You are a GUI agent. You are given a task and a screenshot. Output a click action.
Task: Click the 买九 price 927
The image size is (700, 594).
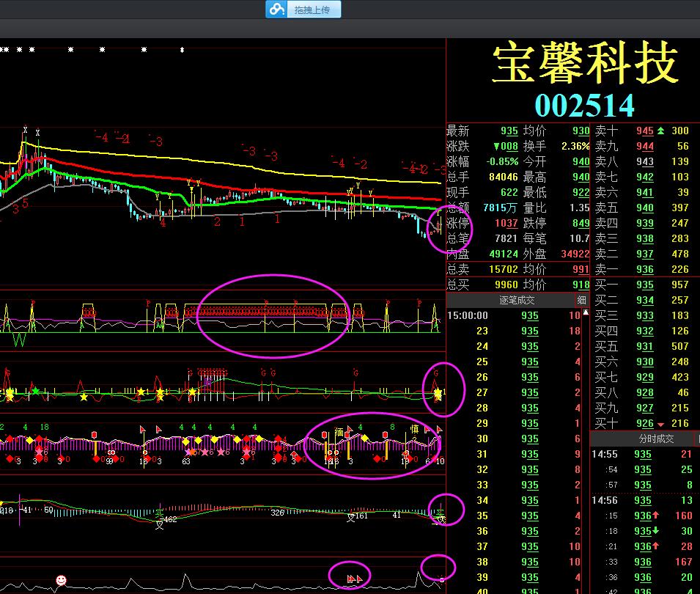pos(645,408)
